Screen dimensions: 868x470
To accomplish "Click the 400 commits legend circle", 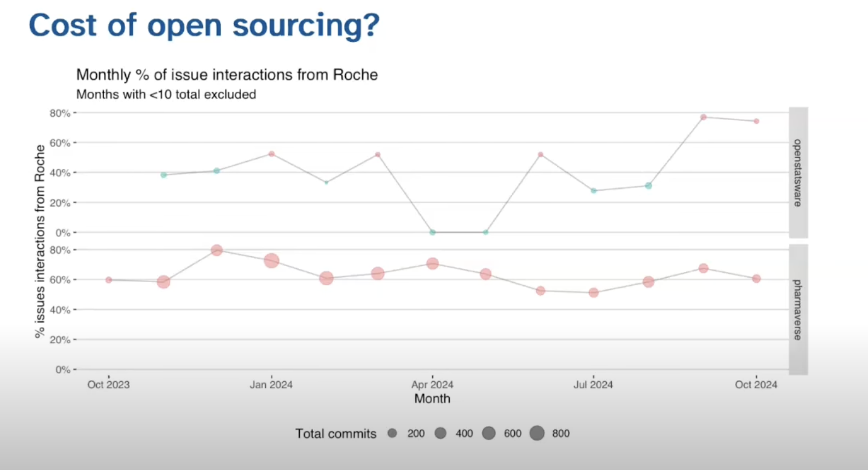I will tap(440, 433).
